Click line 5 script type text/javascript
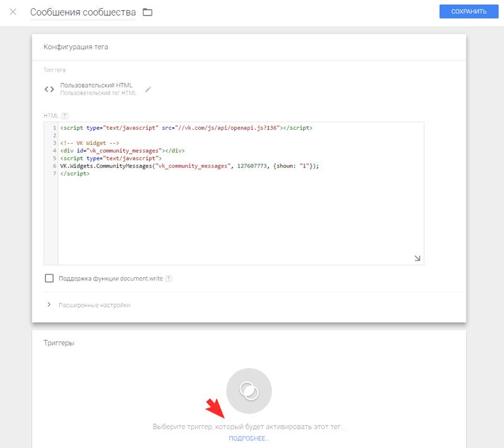 [111, 158]
